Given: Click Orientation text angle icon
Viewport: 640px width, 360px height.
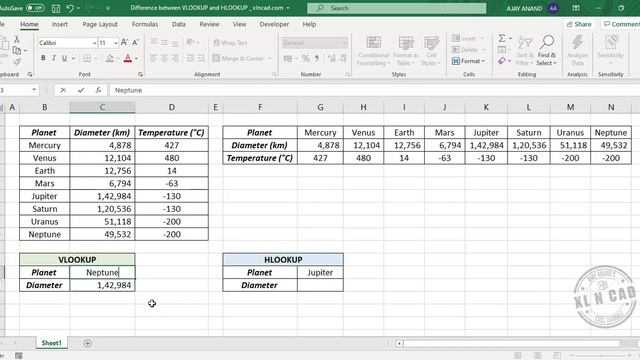Looking at the screenshot, I should [x=190, y=42].
